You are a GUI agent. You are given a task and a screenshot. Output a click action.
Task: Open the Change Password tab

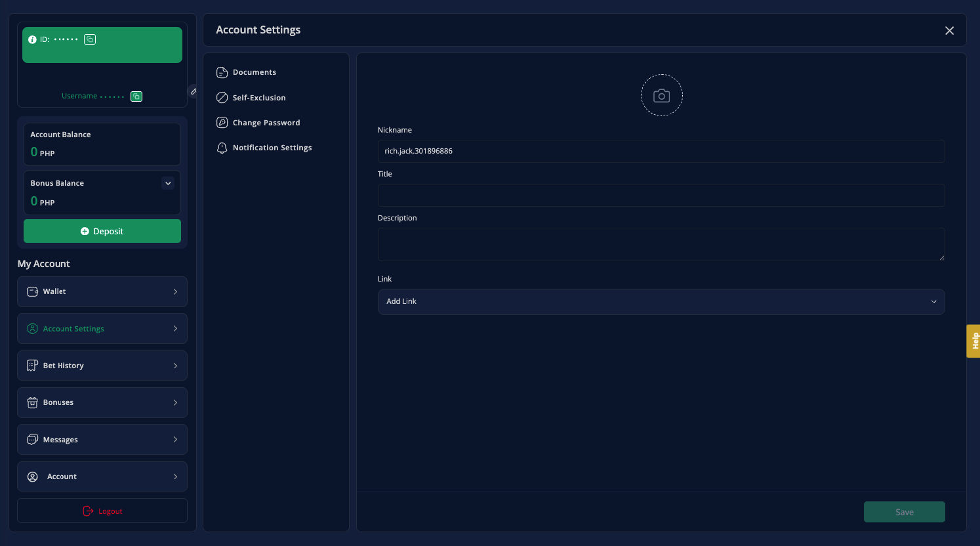pyautogui.click(x=258, y=123)
